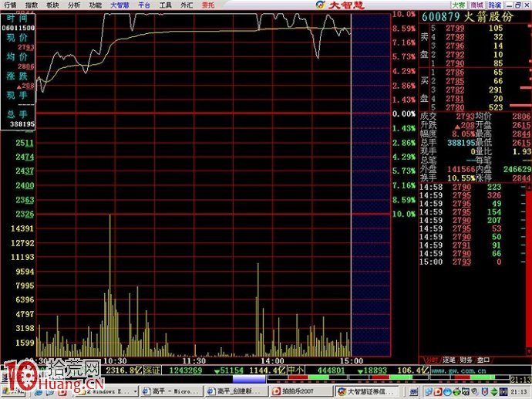Open the 行情 menu
532x399 pixels.
(x=10, y=5)
